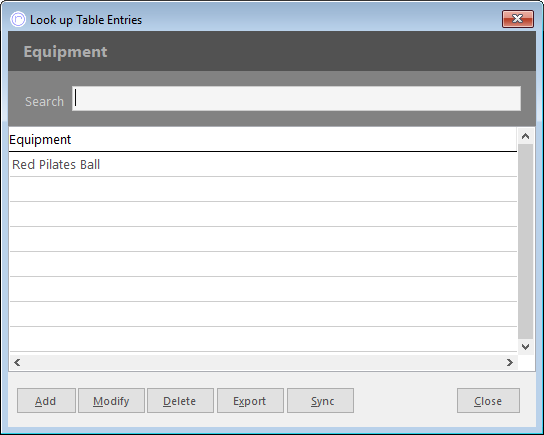Sync the lookup table entries
This screenshot has height=435, width=544.
(x=321, y=401)
